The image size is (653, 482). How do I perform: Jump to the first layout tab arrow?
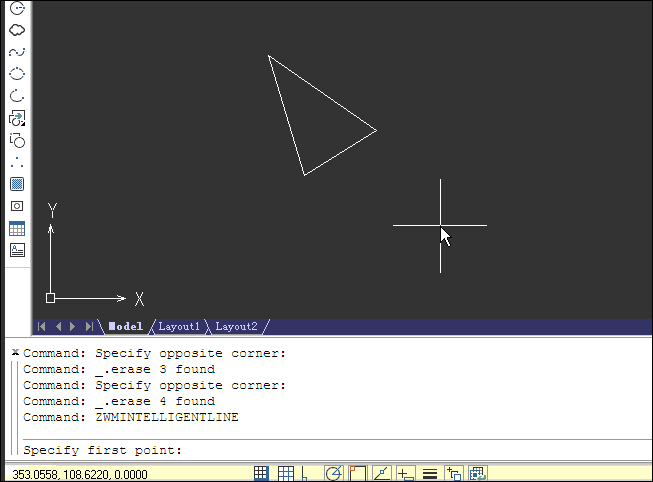42,327
